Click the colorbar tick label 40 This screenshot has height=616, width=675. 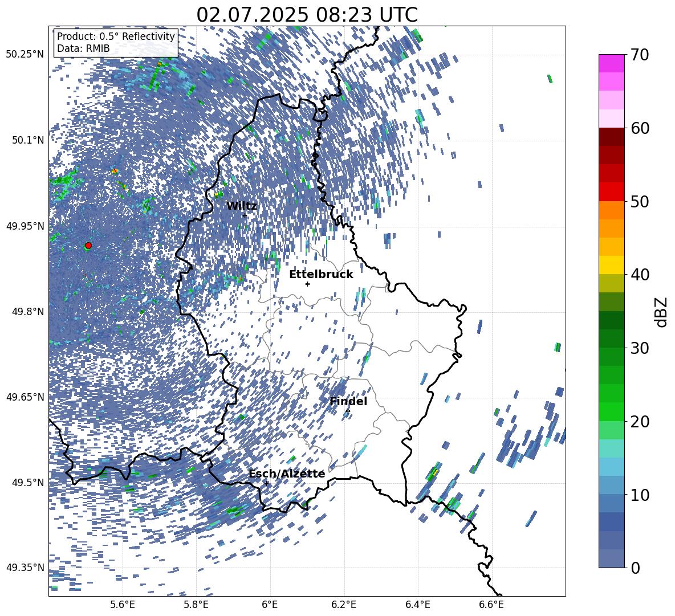coord(640,275)
